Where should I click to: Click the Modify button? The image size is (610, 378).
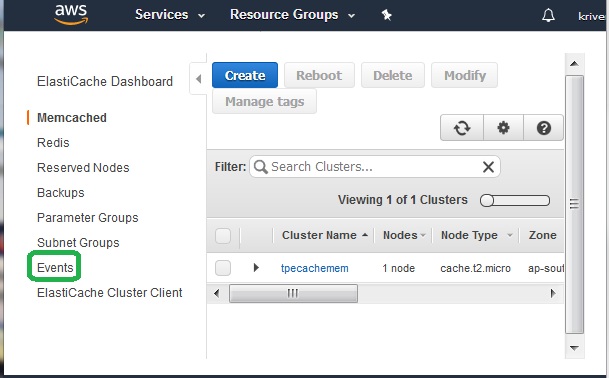click(465, 75)
